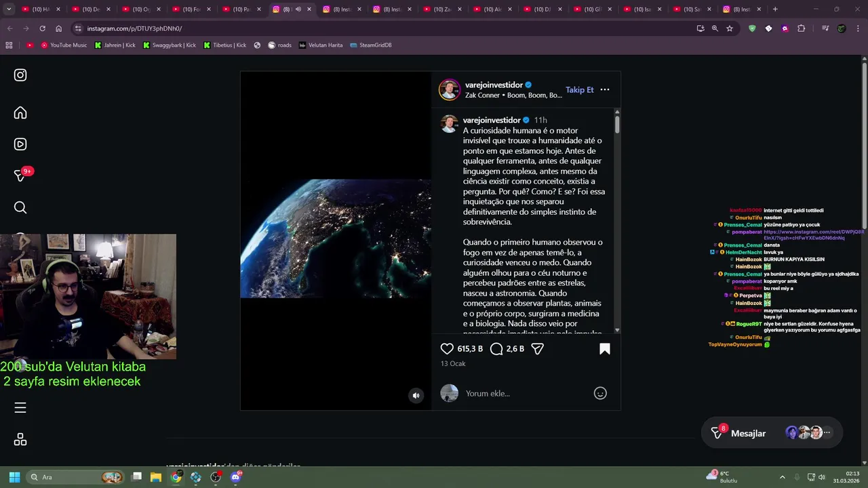Open the emoji picker beside comment field

600,393
